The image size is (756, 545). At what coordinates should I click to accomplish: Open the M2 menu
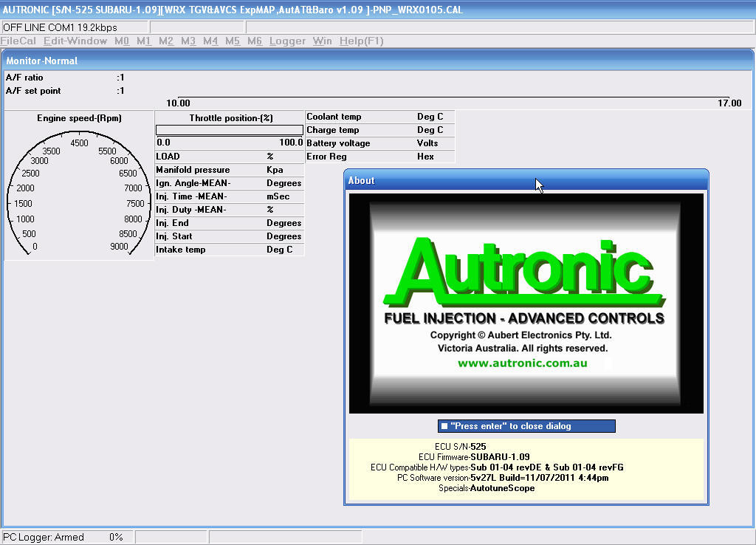click(166, 41)
